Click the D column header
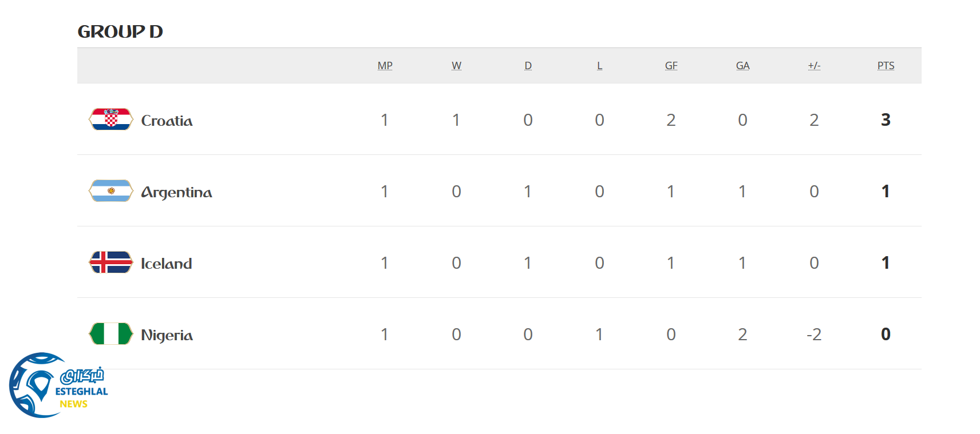 coord(528,66)
